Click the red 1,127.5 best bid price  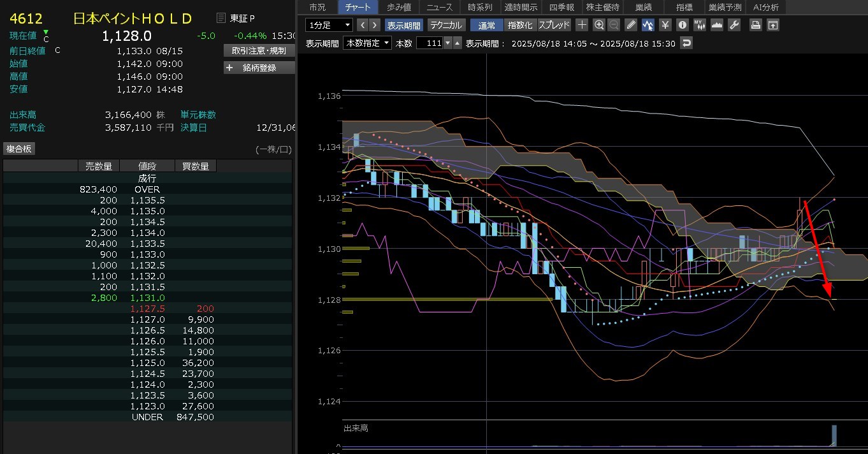pyautogui.click(x=148, y=309)
